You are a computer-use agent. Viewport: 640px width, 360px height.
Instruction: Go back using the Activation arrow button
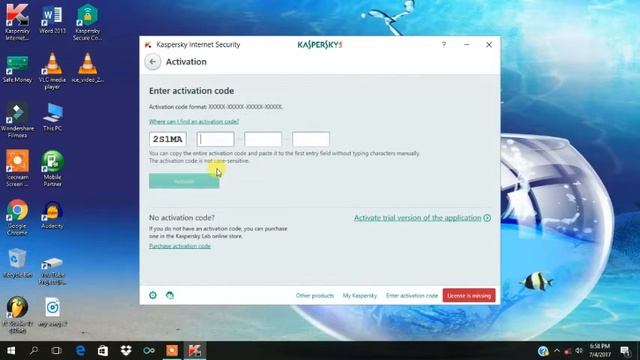click(x=153, y=62)
